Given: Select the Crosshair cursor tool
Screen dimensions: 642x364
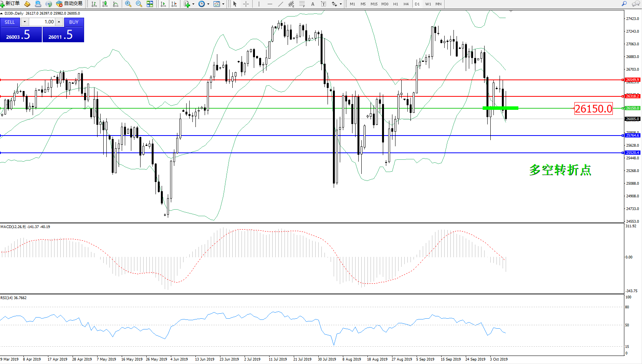Looking at the screenshot, I should [246, 4].
